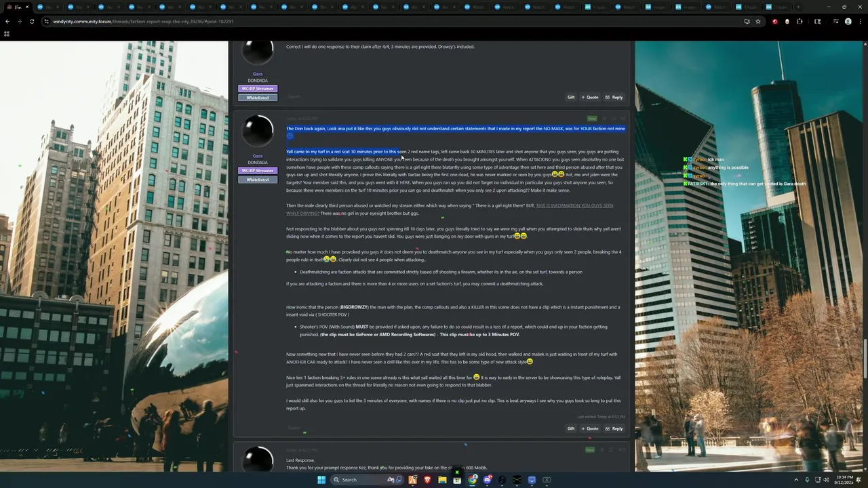
Task: Open the volume control in system tray
Action: tap(826, 480)
